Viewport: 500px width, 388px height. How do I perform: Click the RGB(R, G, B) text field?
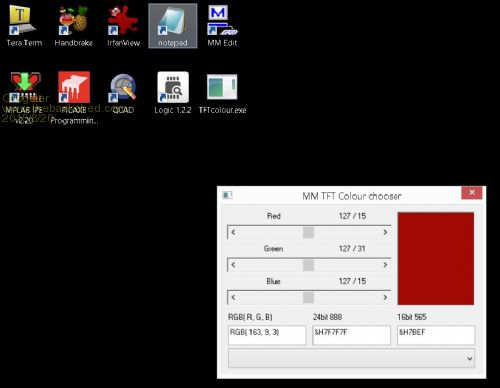tap(267, 335)
